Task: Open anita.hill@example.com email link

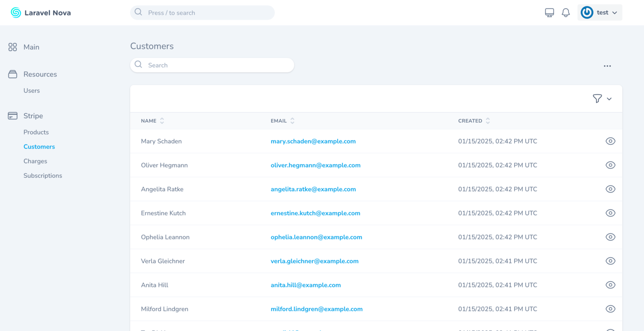Action: coord(306,285)
